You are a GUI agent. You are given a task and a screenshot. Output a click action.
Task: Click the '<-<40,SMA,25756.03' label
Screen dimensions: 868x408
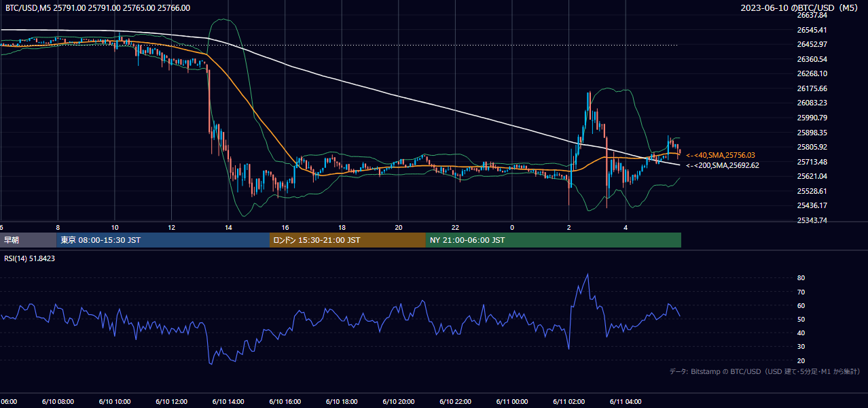[x=721, y=155]
